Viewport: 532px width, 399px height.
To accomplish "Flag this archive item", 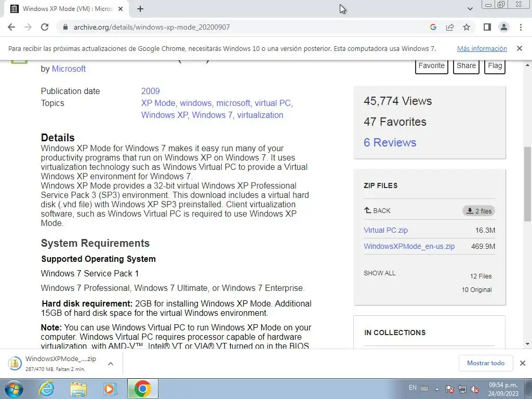I will pos(495,66).
